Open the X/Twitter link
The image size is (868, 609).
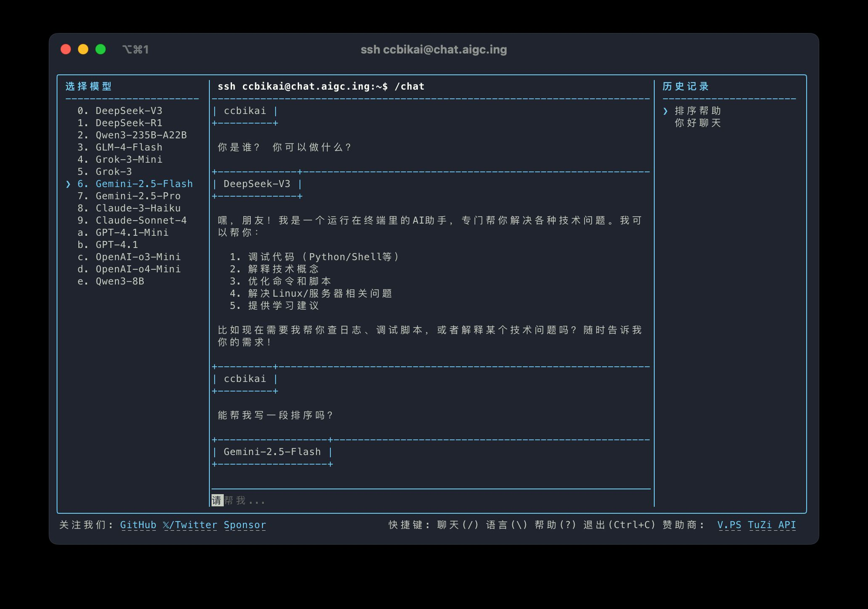(190, 525)
